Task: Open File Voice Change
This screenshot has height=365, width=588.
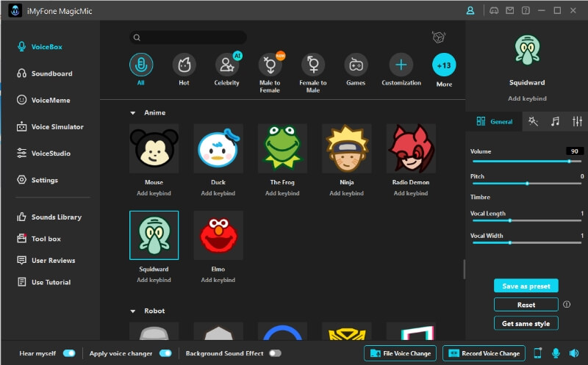Action: (400, 353)
